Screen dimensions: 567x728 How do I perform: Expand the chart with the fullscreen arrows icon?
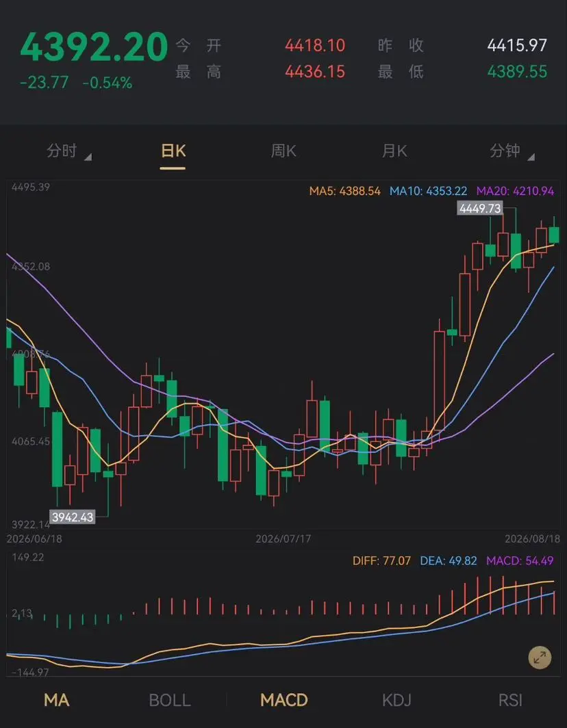[x=540, y=658]
